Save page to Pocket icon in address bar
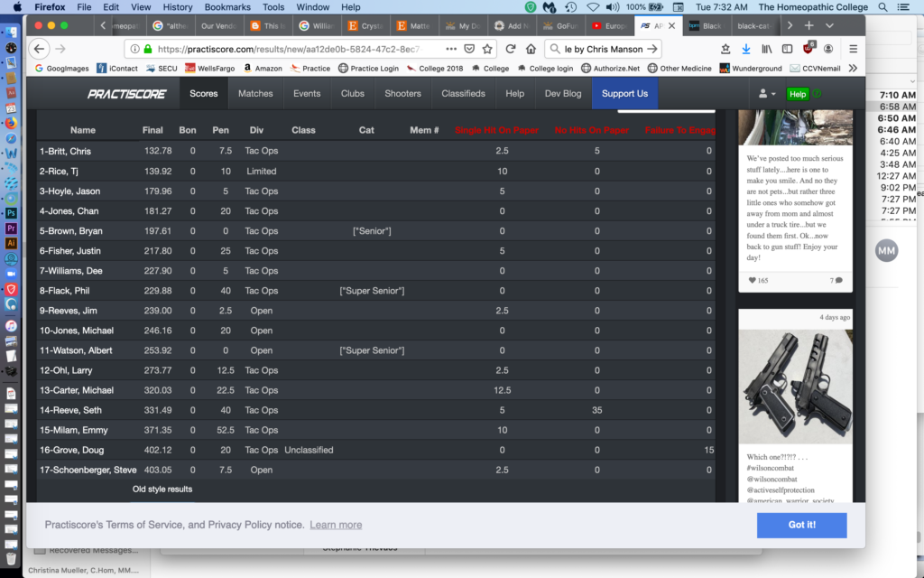 [469, 49]
